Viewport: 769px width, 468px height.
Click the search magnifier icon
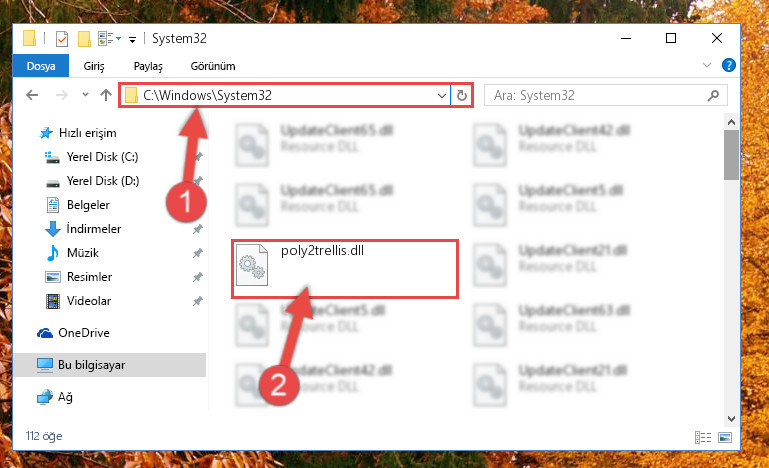[x=714, y=95]
